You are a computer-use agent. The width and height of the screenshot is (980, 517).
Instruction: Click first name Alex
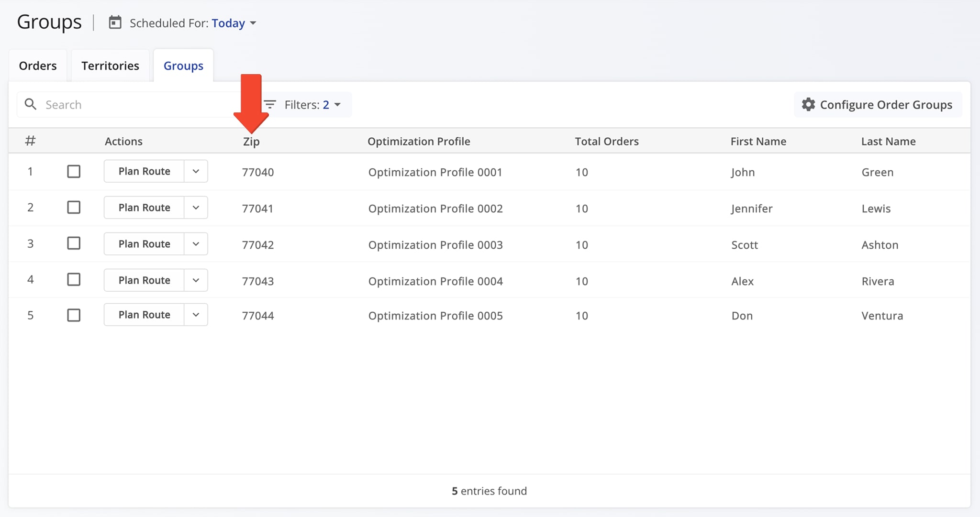click(742, 281)
